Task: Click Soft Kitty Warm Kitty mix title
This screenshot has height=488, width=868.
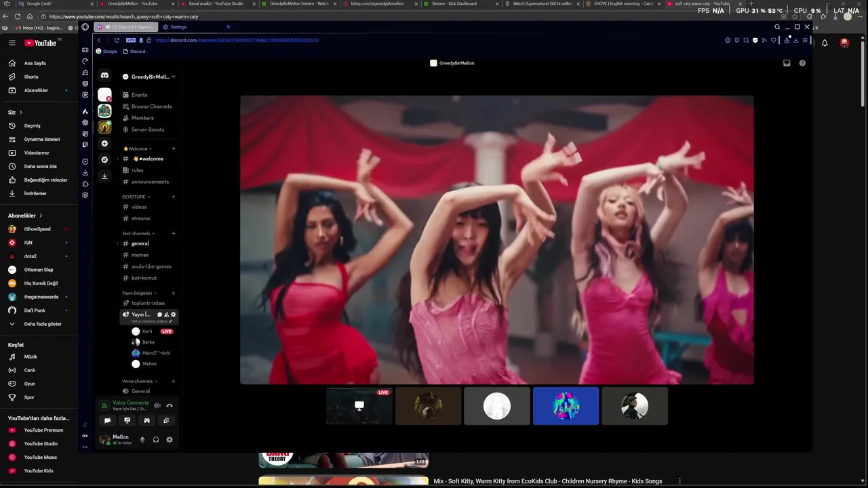Action: (x=548, y=481)
